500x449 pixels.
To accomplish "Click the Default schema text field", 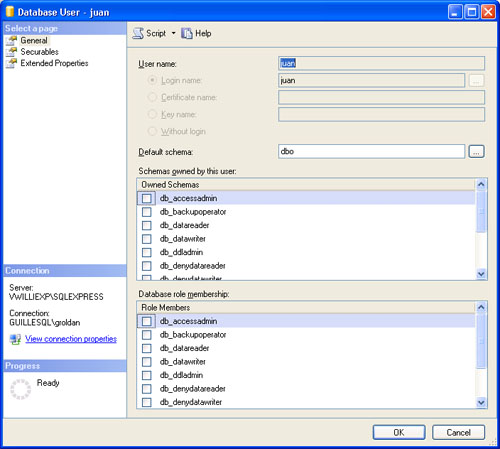I will pos(371,152).
